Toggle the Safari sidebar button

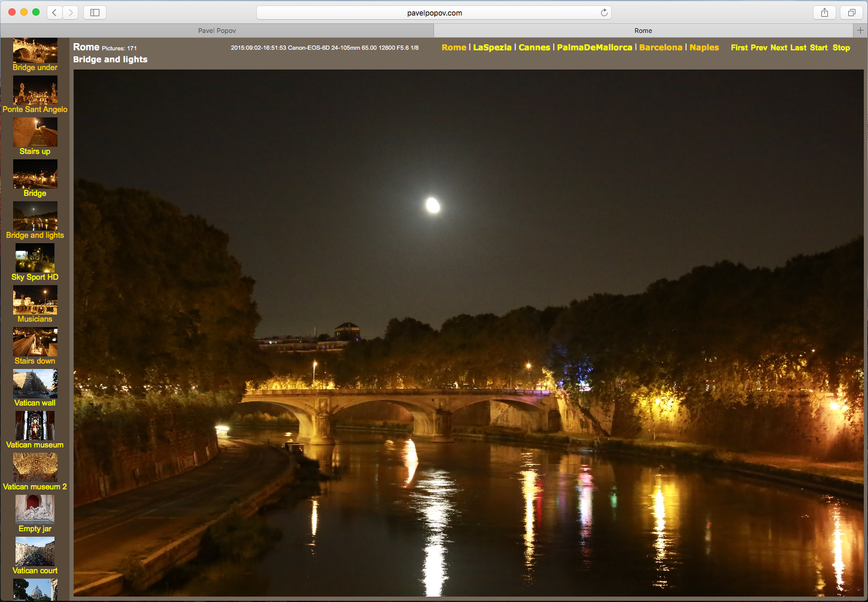pos(95,13)
